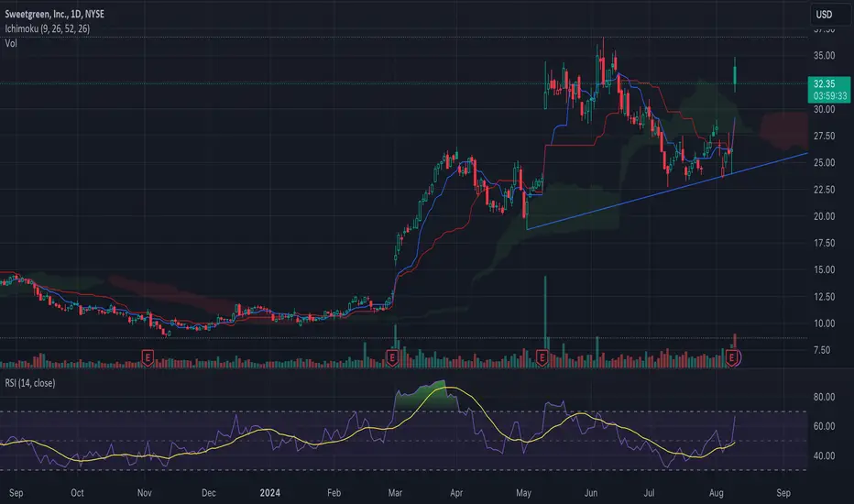Click the 17.50 price axis label
Viewport: 854px width, 504px height.
[x=824, y=243]
